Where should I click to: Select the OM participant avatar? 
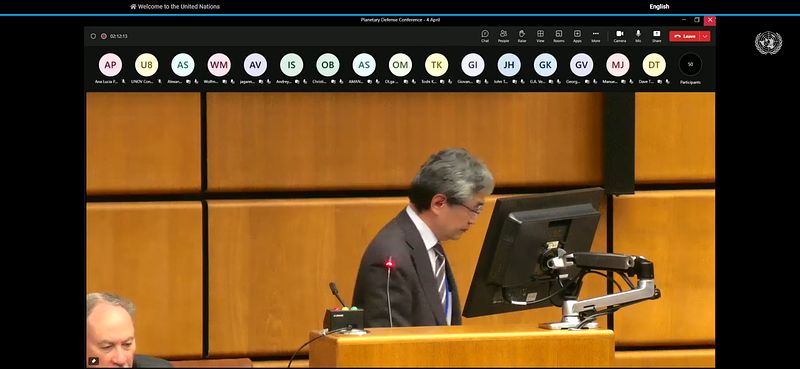coord(400,65)
